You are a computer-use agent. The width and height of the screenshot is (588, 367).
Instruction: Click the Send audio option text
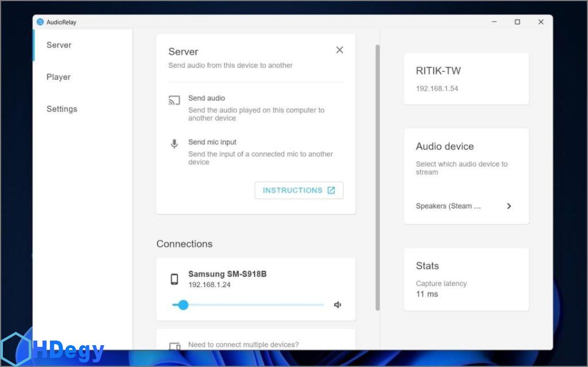click(x=207, y=98)
